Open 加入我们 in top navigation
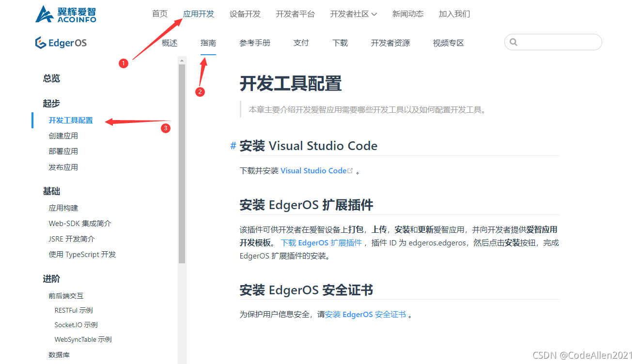This screenshot has width=639, height=364. click(454, 14)
